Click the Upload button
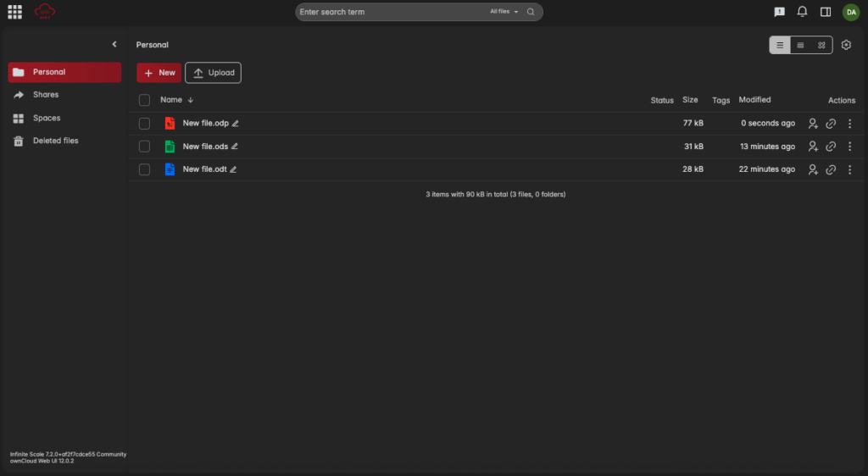The height and width of the screenshot is (476, 868). [213, 73]
